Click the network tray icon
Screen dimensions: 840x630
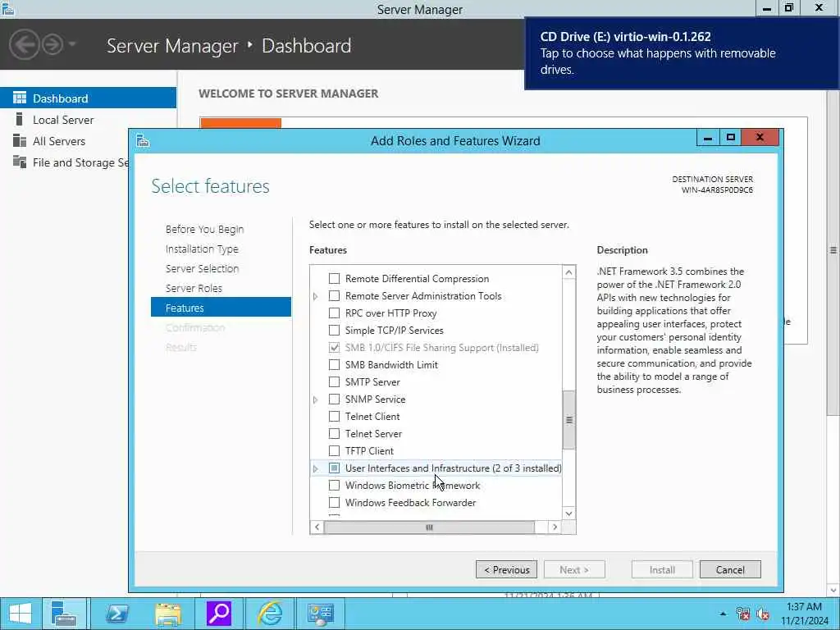coord(742,614)
